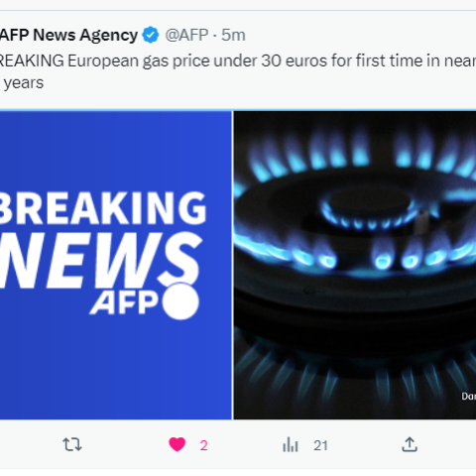This screenshot has width=476, height=476.
Task: Open the tweet via the 5m timestamp
Action: tap(233, 35)
